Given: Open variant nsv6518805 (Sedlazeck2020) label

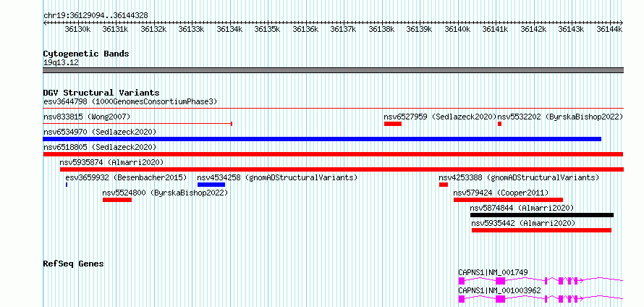Looking at the screenshot, I should coord(100,147).
